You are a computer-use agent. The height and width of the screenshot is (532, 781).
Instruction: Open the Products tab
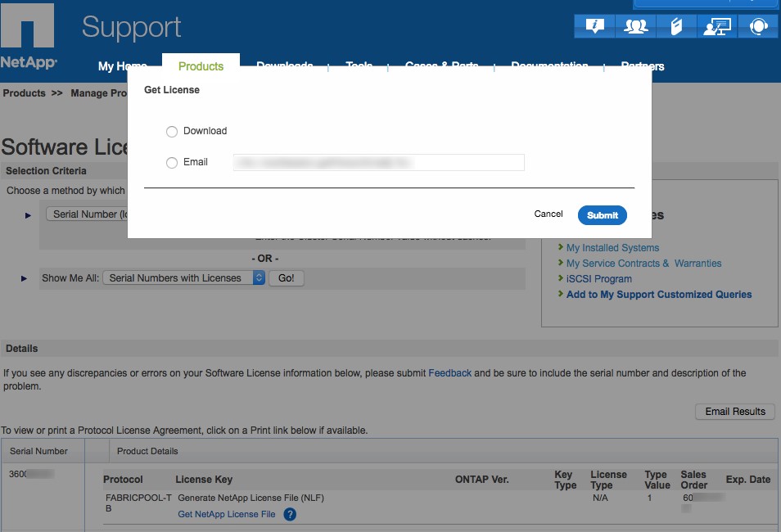click(201, 66)
